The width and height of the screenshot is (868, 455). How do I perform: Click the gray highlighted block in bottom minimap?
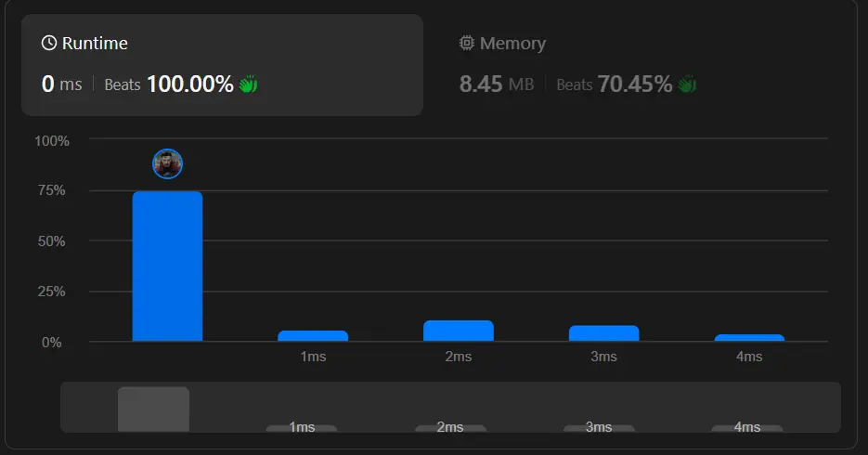tap(153, 409)
